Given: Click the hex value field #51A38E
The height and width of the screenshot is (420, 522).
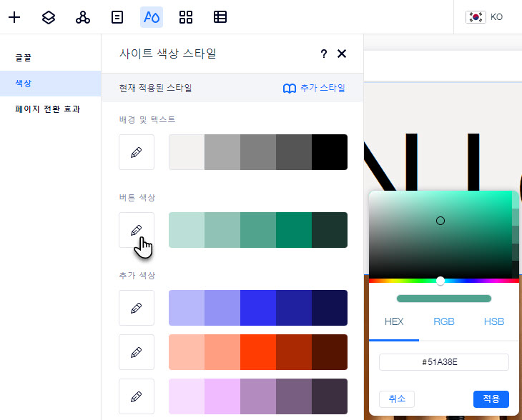Looking at the screenshot, I should pyautogui.click(x=444, y=362).
